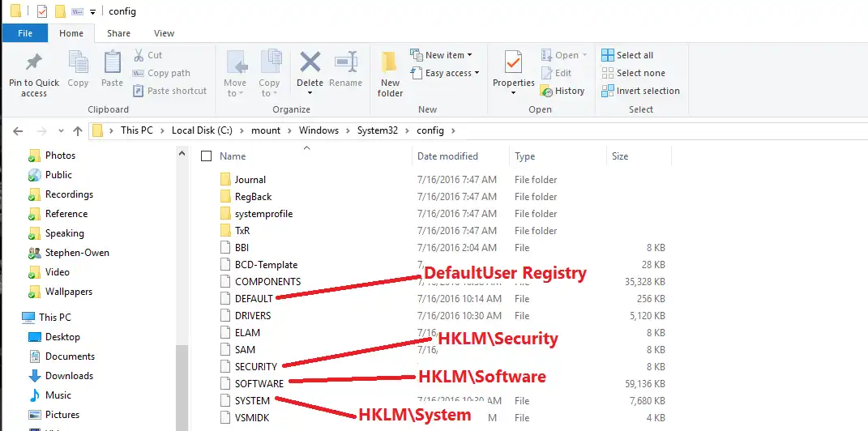Select the SOFTWARE registry file
This screenshot has height=431, width=868.
259,383
